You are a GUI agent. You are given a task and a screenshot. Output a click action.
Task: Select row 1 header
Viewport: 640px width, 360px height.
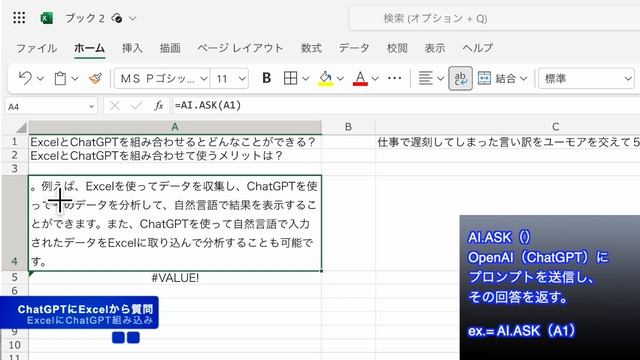pos(15,142)
